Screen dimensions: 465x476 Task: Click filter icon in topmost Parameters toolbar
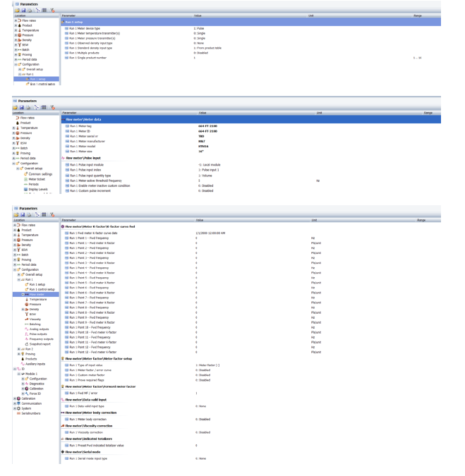[x=52, y=11]
